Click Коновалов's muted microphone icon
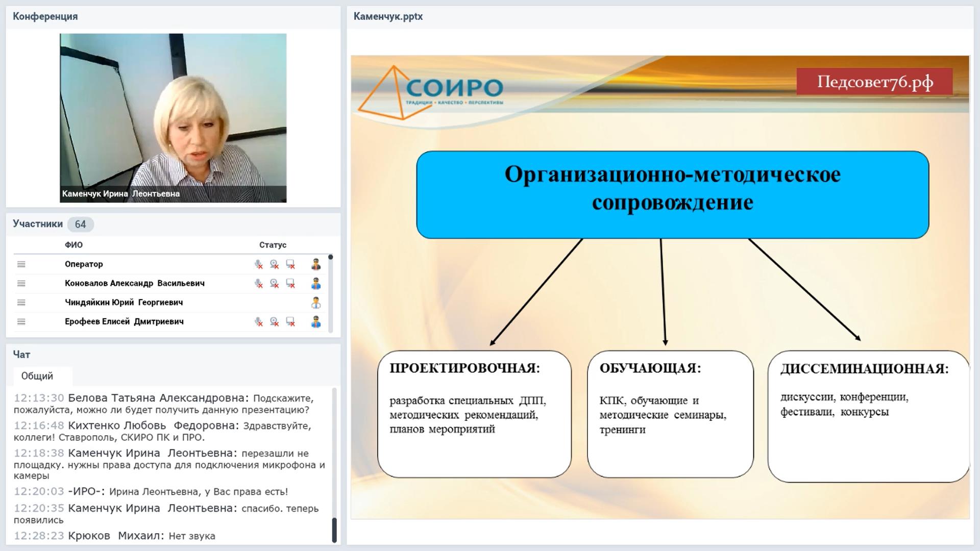Image resolution: width=980 pixels, height=551 pixels. click(259, 283)
